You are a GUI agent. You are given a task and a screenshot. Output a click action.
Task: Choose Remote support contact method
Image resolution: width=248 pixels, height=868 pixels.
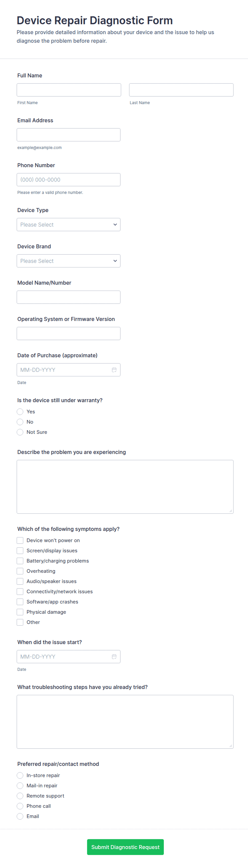[x=20, y=796]
